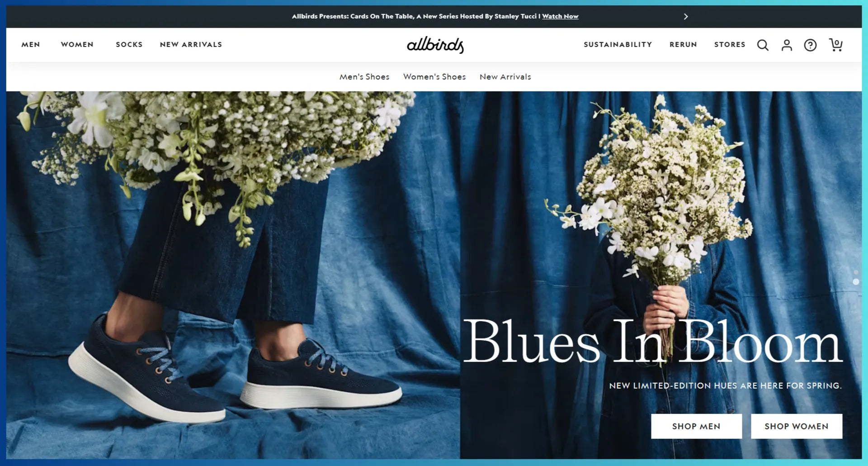Viewport: 868px width, 466px height.
Task: Select the Men's Shoes sub-navigation link
Action: point(364,77)
